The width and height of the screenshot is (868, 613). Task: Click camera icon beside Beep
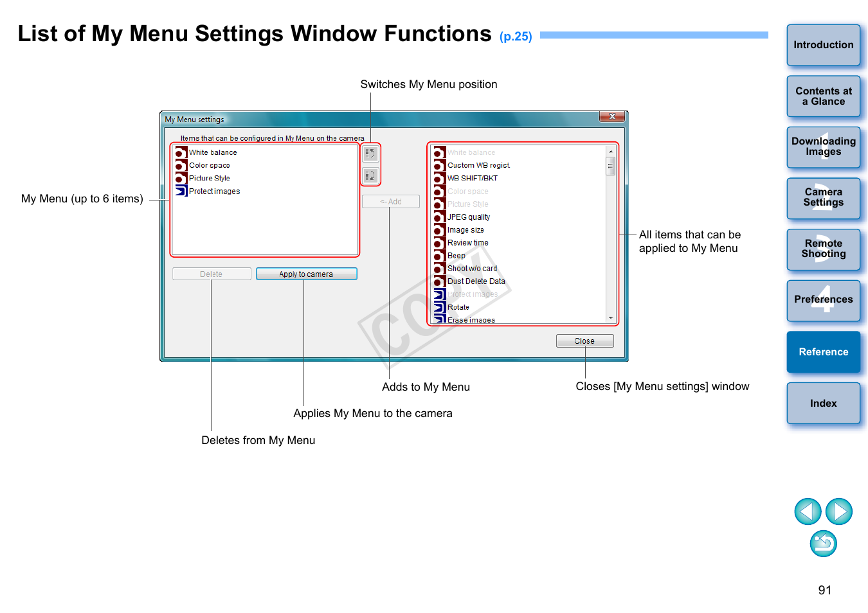click(x=440, y=256)
